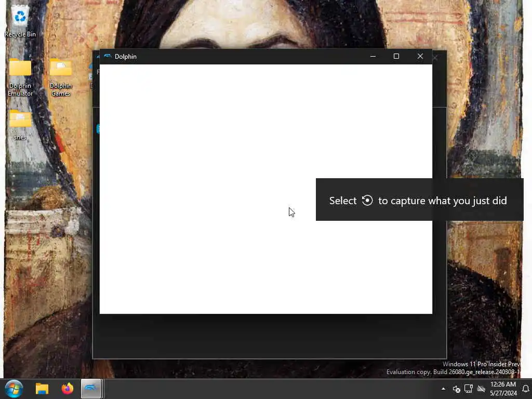Open File Explorer from the taskbar
The width and height of the screenshot is (532, 399).
pyautogui.click(x=42, y=389)
